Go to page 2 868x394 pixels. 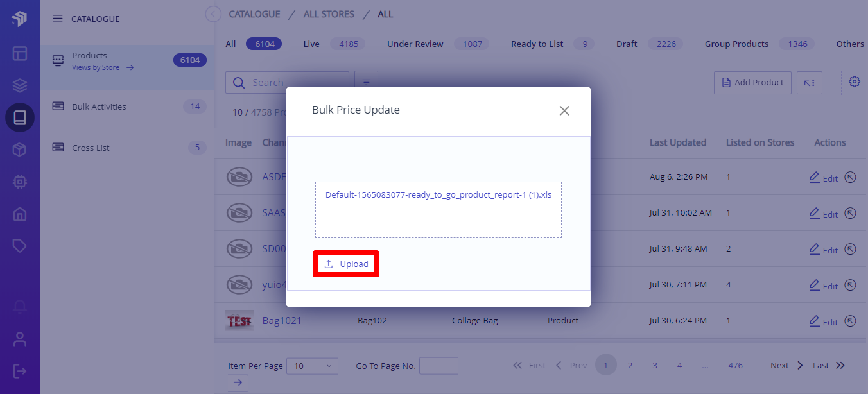[630, 366]
